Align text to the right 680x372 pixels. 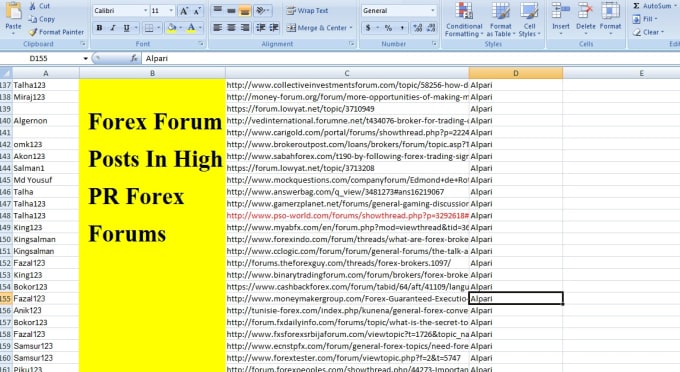tap(245, 28)
